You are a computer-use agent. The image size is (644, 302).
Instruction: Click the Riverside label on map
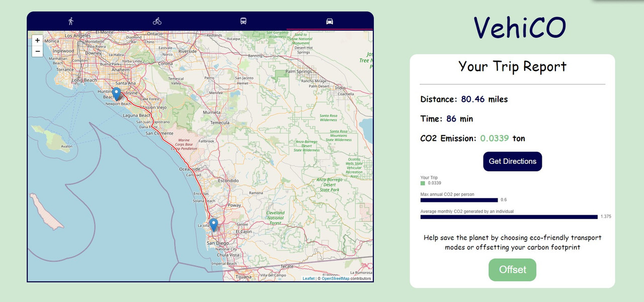188,51
